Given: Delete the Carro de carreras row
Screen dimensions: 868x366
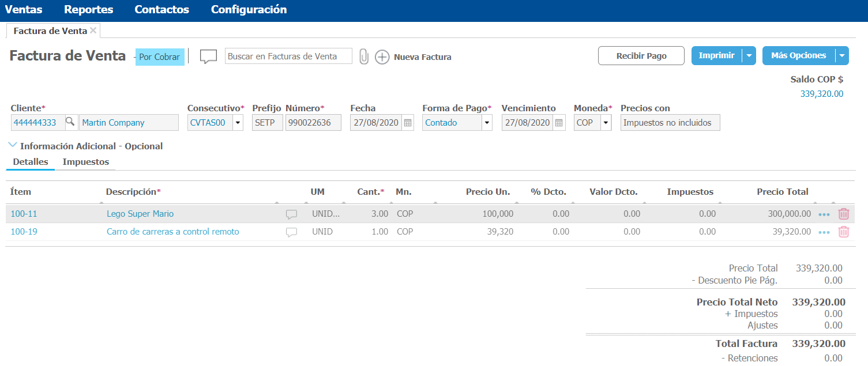Looking at the screenshot, I should [x=843, y=232].
